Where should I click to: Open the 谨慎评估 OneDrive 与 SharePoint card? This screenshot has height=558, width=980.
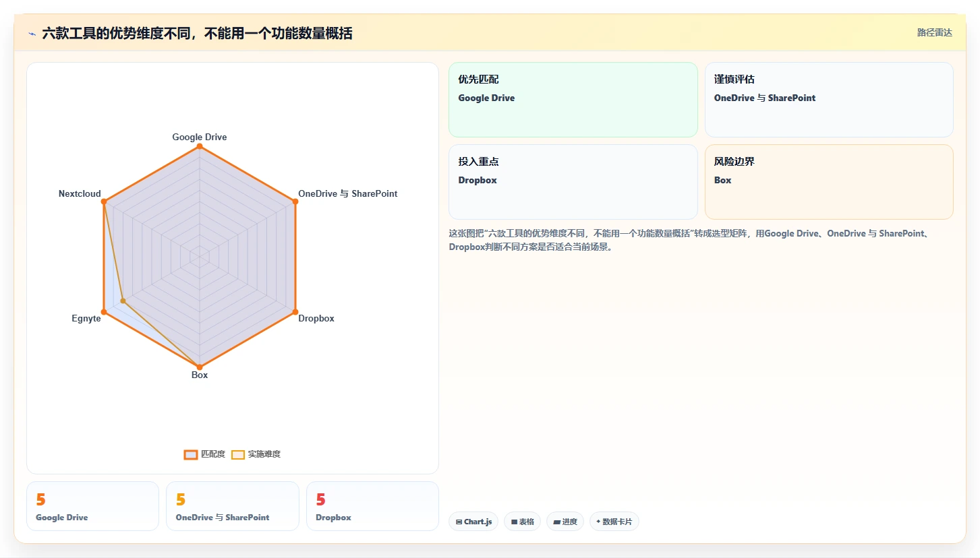coord(829,100)
